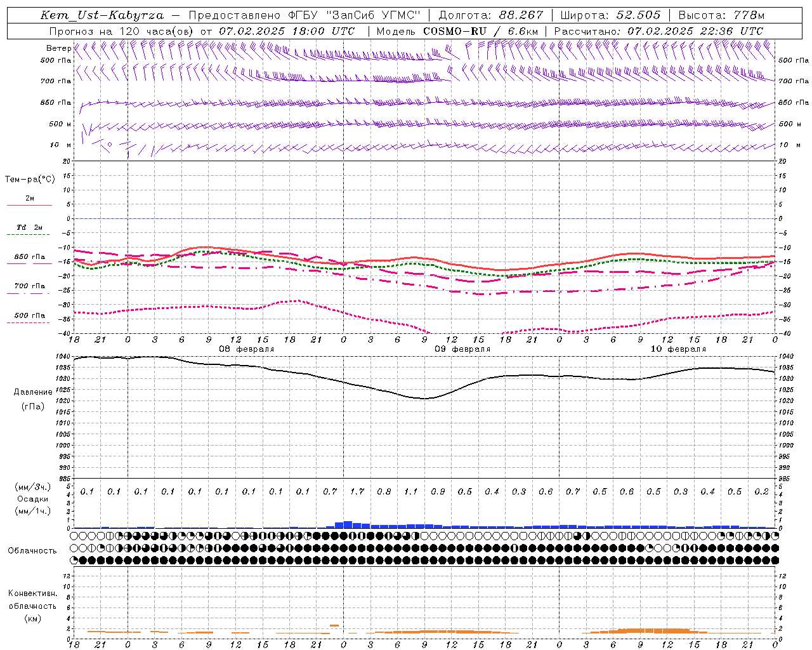This screenshot has width=812, height=650.
Task: Click the 10 февраля date label
Action: coord(678,349)
